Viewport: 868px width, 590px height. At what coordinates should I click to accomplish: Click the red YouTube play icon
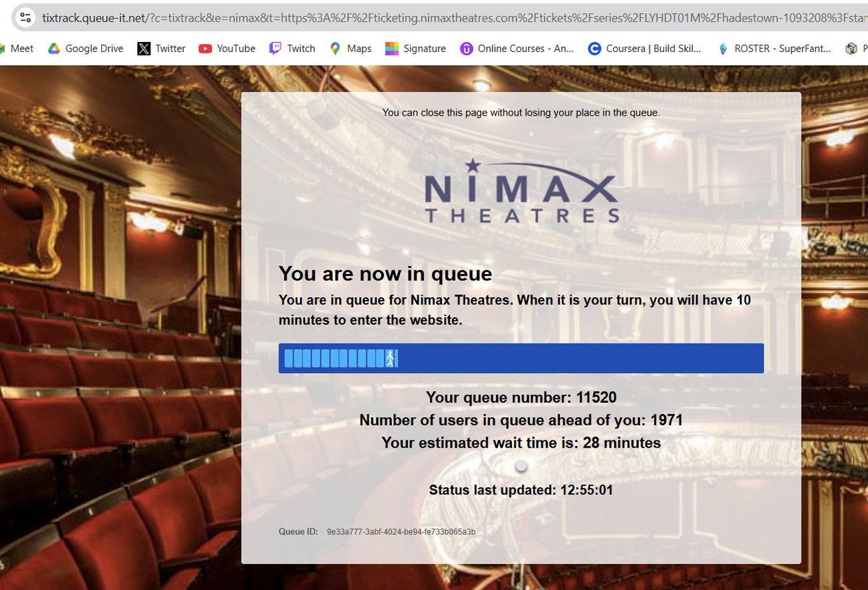tap(205, 48)
